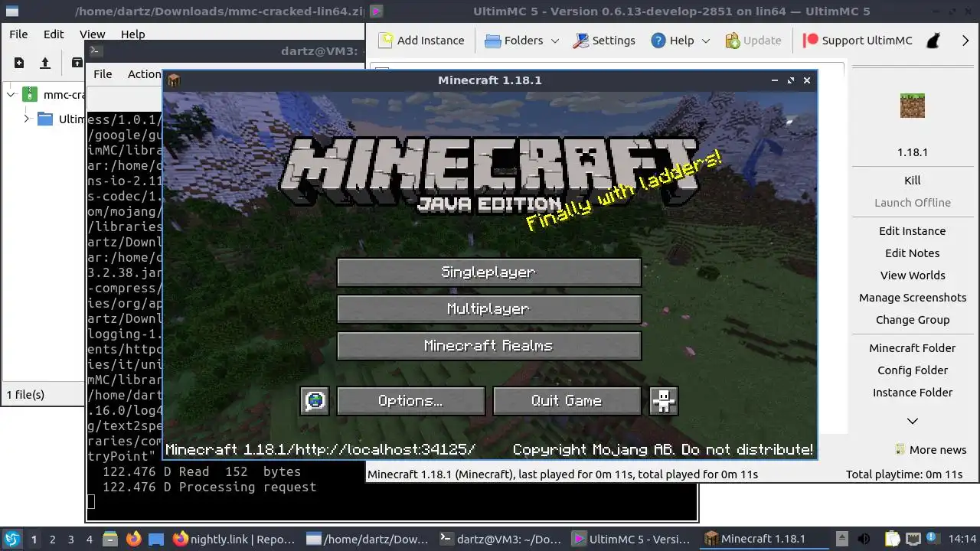The image size is (980, 551).
Task: Switch to workspace 2 in the pager
Action: point(52,539)
